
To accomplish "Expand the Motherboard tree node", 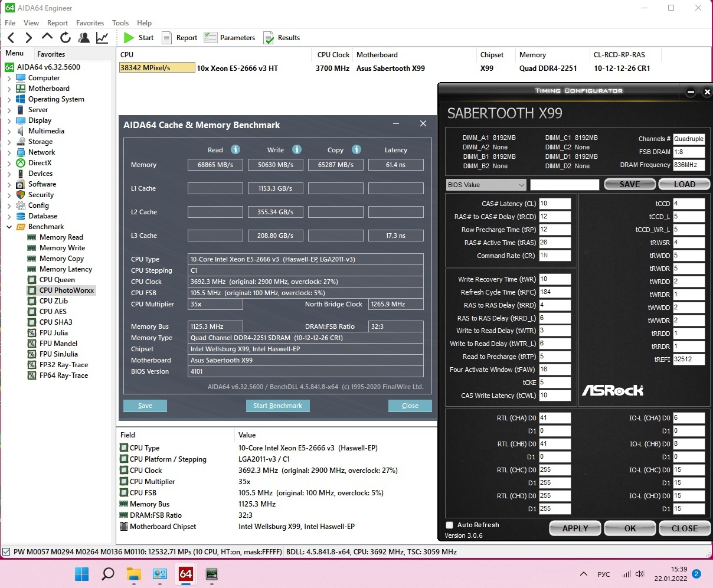I will point(9,89).
